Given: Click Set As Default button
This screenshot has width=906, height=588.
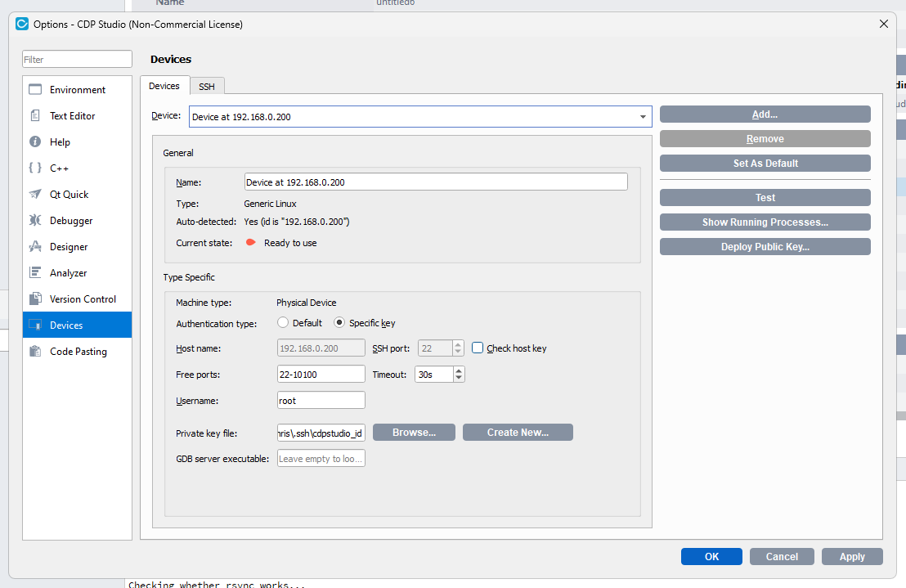Looking at the screenshot, I should [765, 164].
